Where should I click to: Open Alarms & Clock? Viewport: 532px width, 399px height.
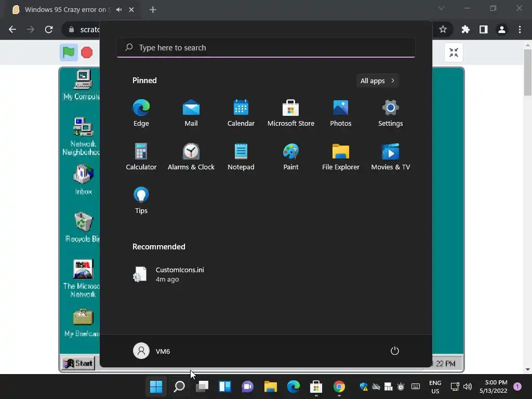pyautogui.click(x=191, y=157)
